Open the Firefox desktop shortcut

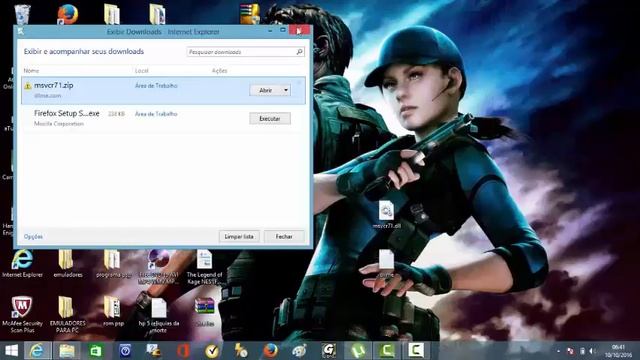pos(68,14)
